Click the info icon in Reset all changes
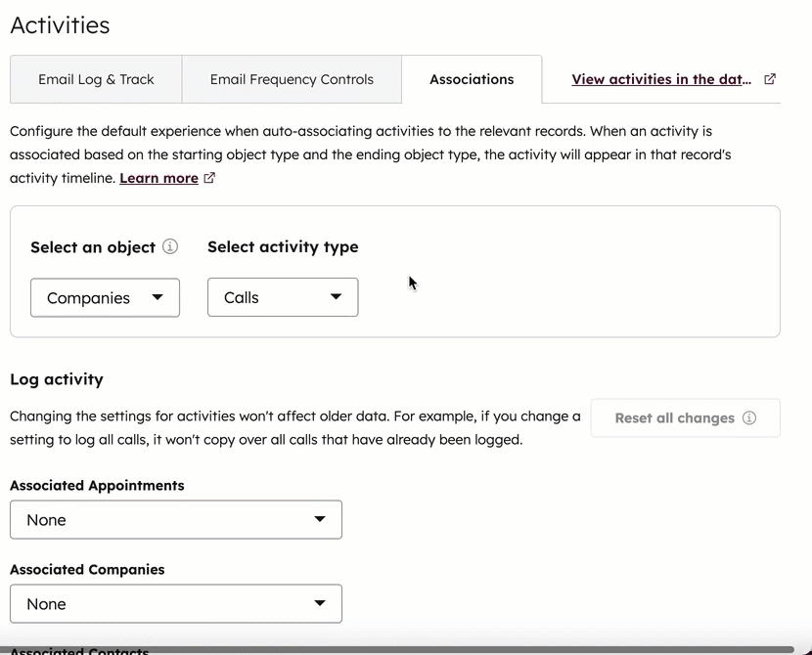 pyautogui.click(x=749, y=418)
